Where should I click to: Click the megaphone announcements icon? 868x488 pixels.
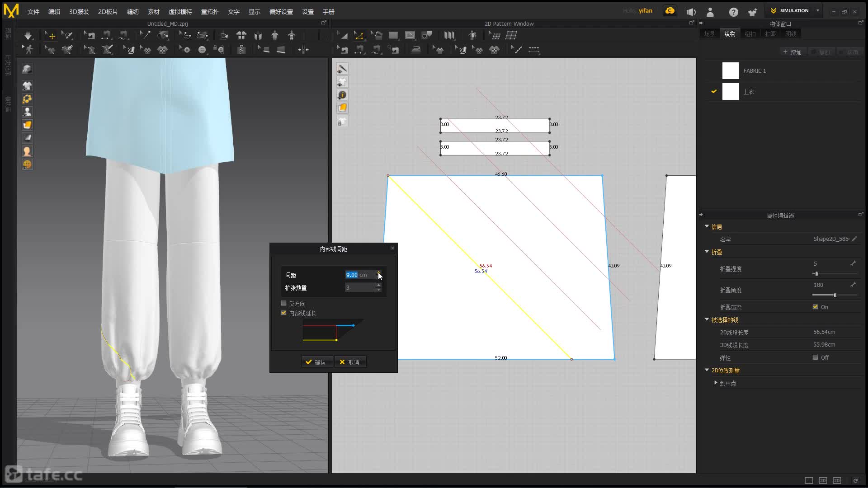[691, 12]
